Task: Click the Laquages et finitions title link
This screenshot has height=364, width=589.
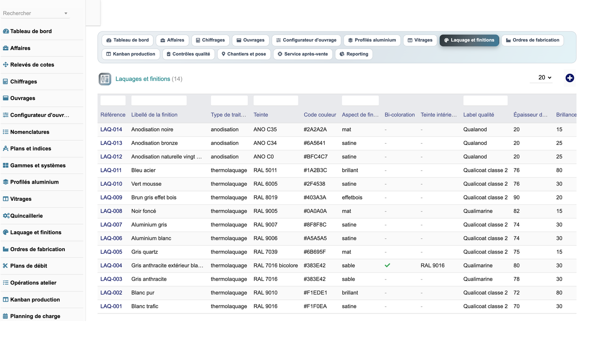Action: click(x=143, y=79)
